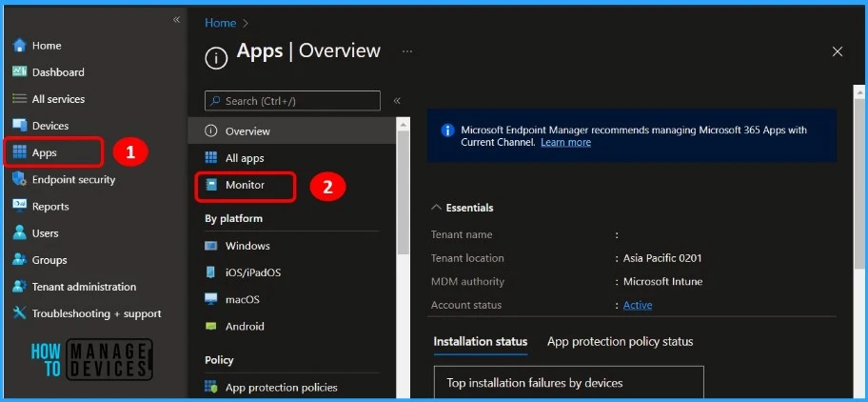Collapse the Apps menu panel
Screen dimensions: 868x402
click(x=397, y=101)
